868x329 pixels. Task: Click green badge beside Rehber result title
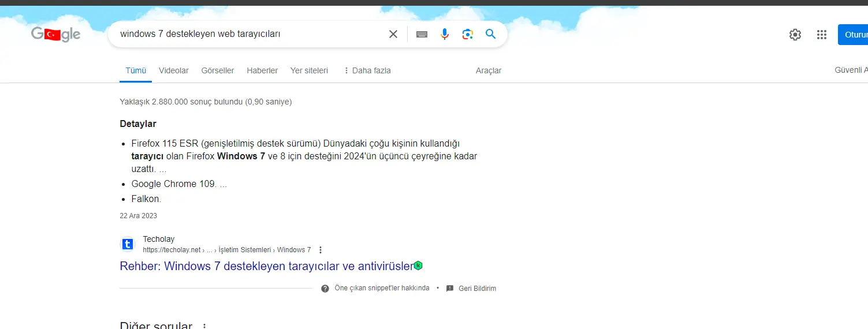pos(419,266)
